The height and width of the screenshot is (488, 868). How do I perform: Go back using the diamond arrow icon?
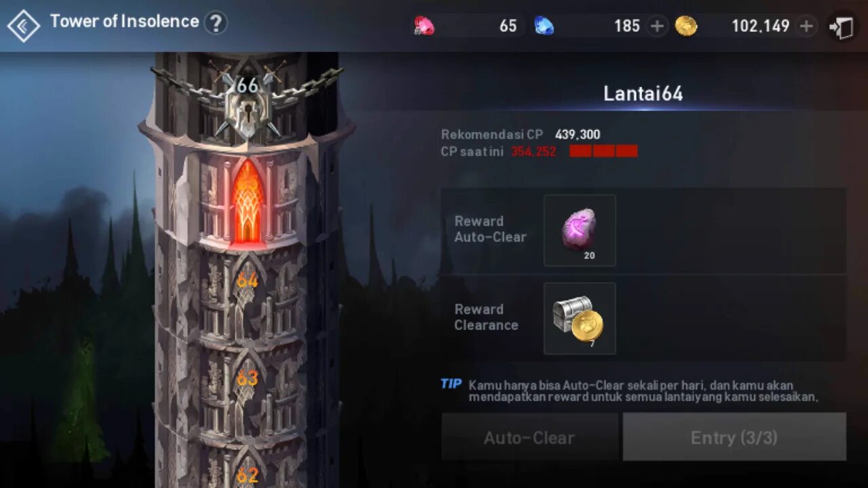coord(24,26)
